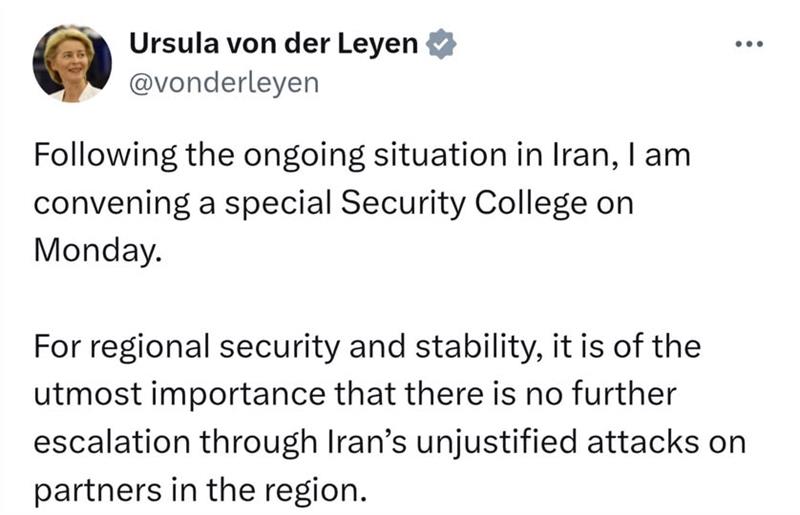Open the three-dot more options menu
The image size is (800, 515).
(748, 45)
